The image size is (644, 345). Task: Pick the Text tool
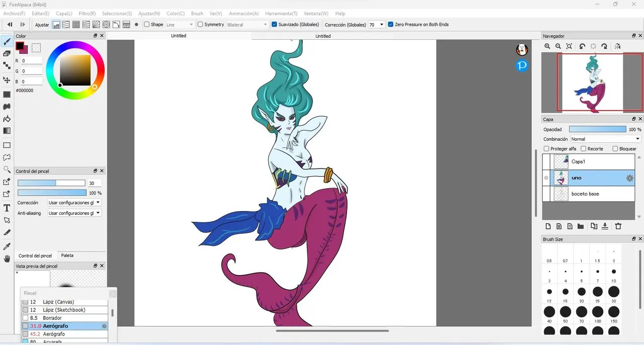(x=7, y=208)
